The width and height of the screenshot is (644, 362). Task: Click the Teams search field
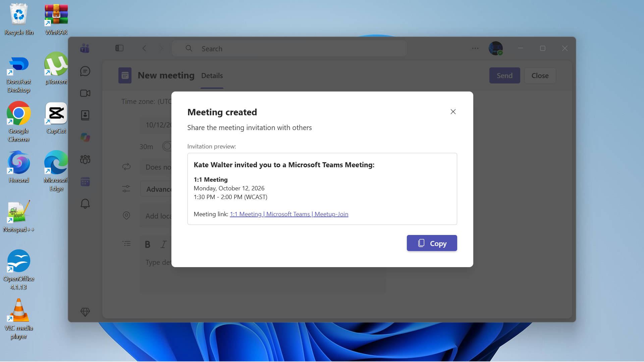289,49
